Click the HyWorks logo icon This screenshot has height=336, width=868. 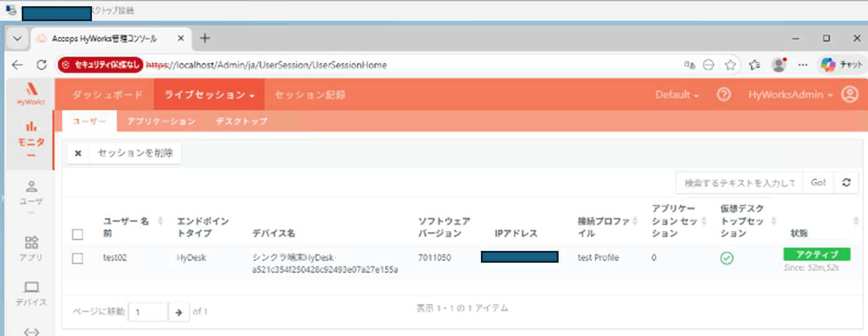pyautogui.click(x=30, y=93)
